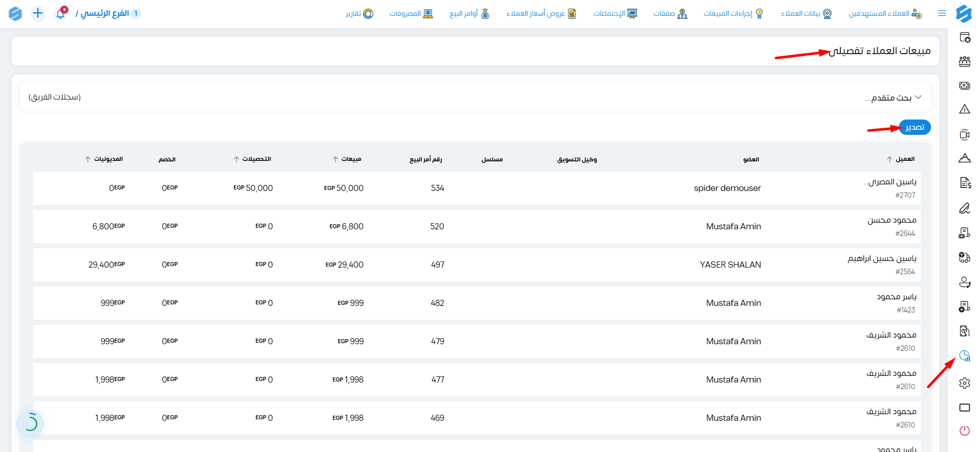Open the person with arrow icon
The image size is (980, 452).
tap(964, 282)
